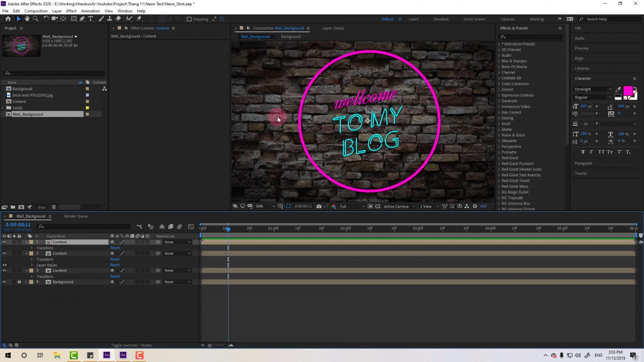This screenshot has width=644, height=362.
Task: Select the Horizontal Type tool
Action: click(90, 19)
